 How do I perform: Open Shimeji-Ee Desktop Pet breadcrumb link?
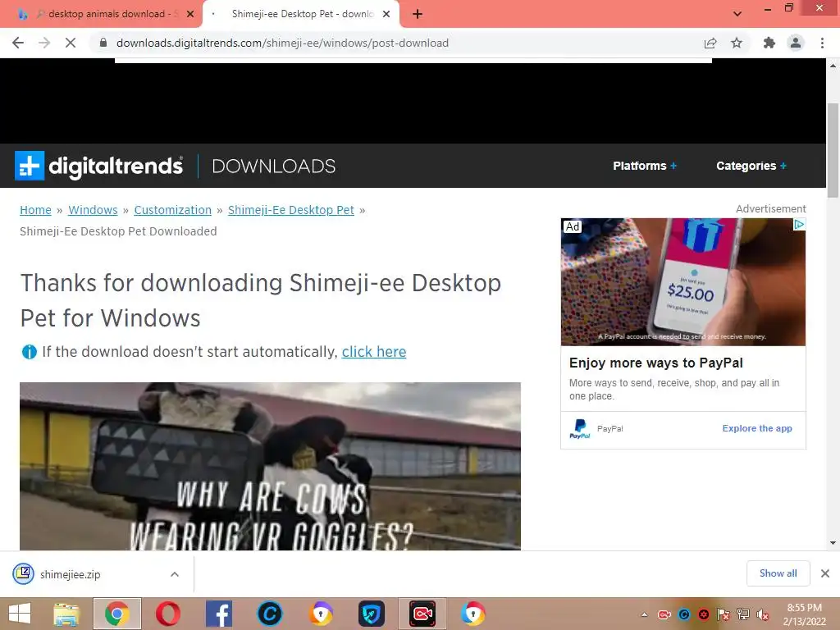(x=291, y=210)
